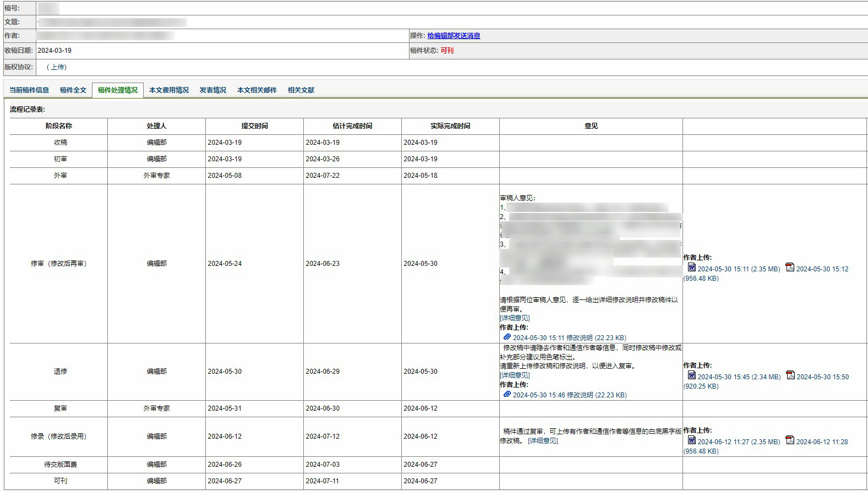Open the 稿件全文 tab

point(73,90)
